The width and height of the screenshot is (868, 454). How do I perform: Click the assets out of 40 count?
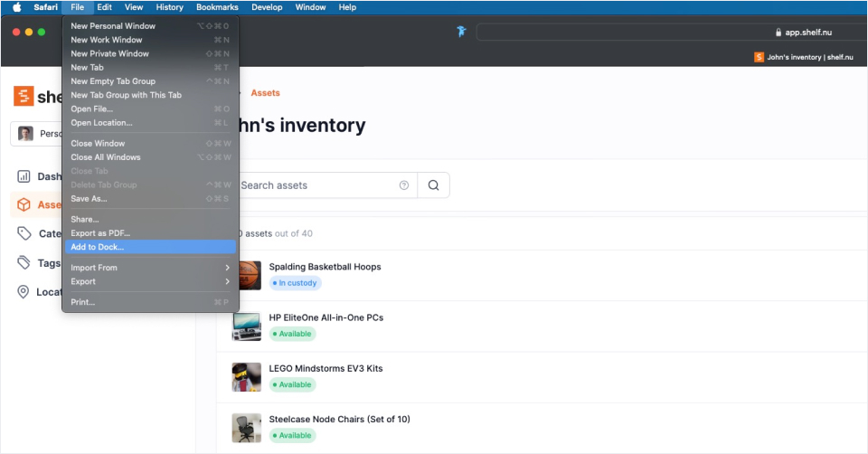point(276,233)
